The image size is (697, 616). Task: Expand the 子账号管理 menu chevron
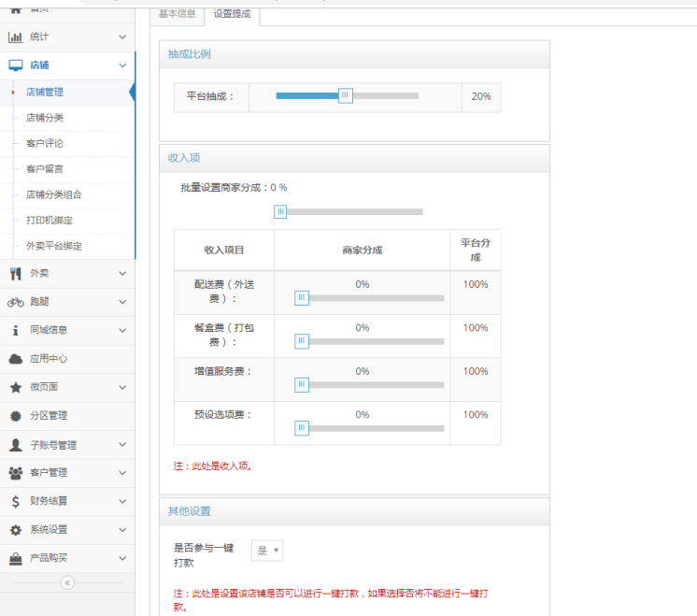(122, 445)
